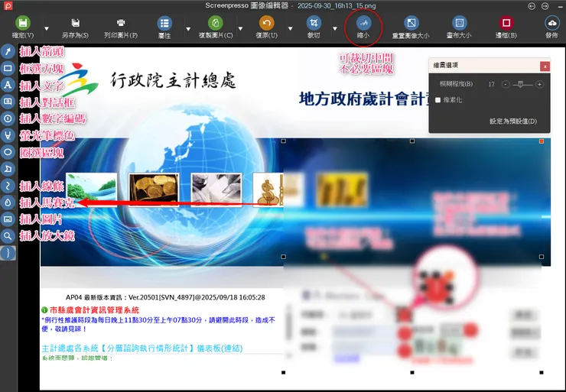Click 另存為(S) save as icon
Viewport: 566px width, 392px height.
coord(76,23)
